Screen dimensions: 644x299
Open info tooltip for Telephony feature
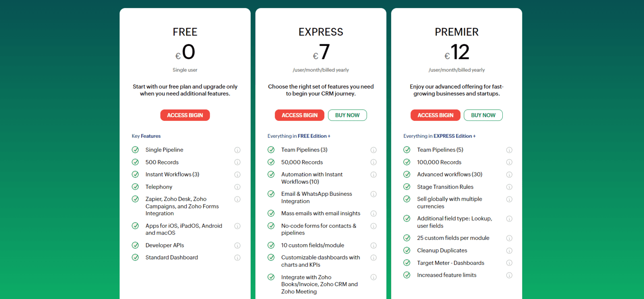tap(237, 187)
